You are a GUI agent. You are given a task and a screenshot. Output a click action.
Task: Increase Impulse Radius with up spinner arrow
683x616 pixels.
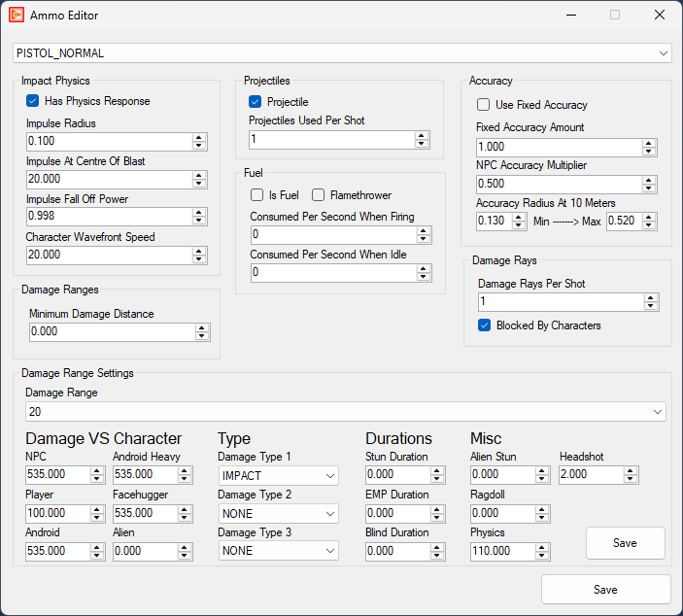[x=199, y=137]
